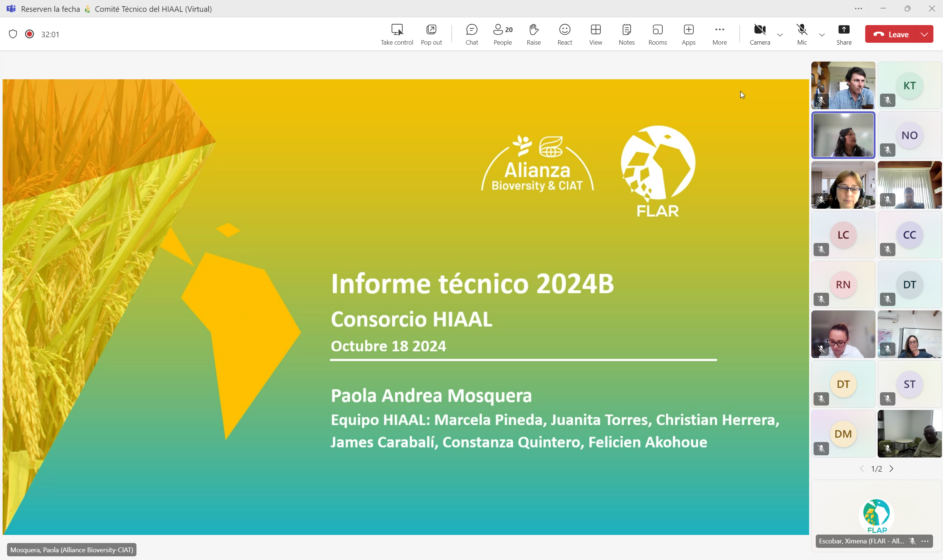Viewport: 943px width, 560px height.
Task: Select the ST participant tile
Action: click(x=909, y=384)
